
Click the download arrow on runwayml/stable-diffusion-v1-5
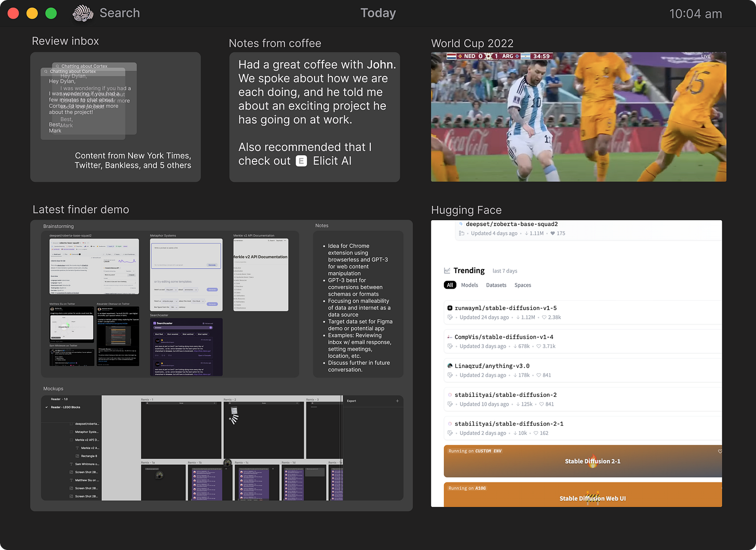click(x=517, y=317)
